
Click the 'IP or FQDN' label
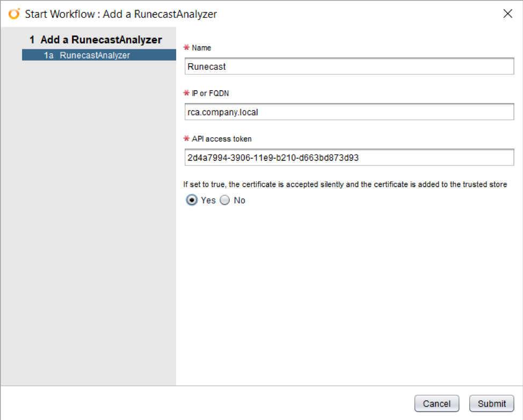pos(210,93)
